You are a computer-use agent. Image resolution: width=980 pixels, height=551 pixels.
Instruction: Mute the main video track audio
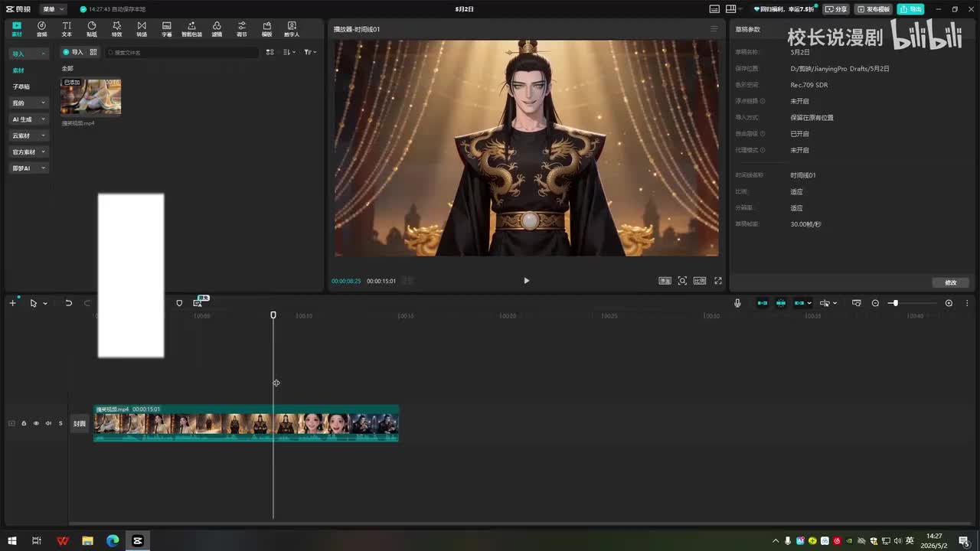48,423
